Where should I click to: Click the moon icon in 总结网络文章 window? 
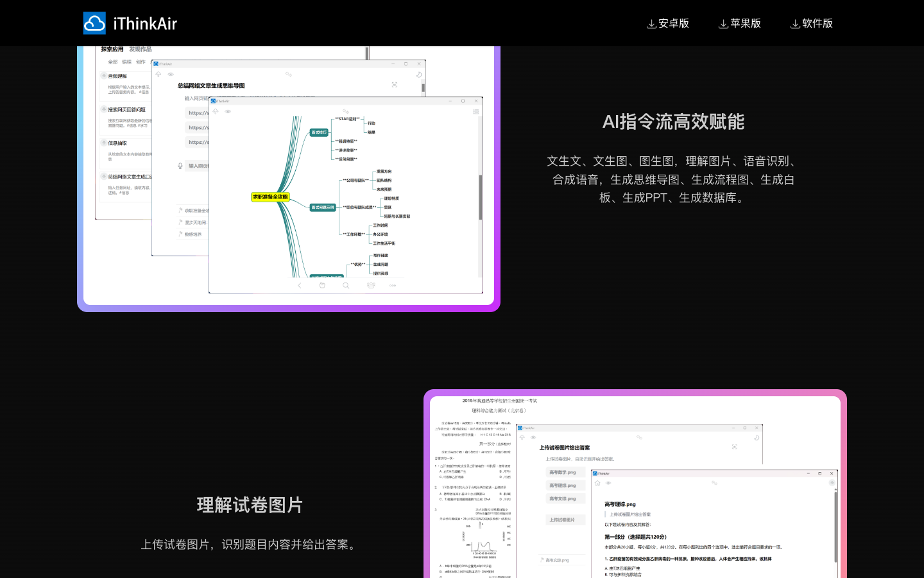(419, 74)
